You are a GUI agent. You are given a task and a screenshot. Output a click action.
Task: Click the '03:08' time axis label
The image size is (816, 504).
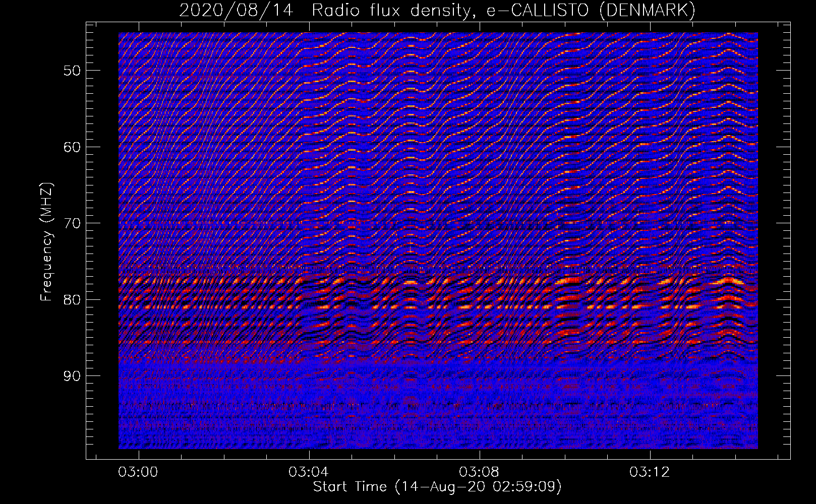[479, 472]
